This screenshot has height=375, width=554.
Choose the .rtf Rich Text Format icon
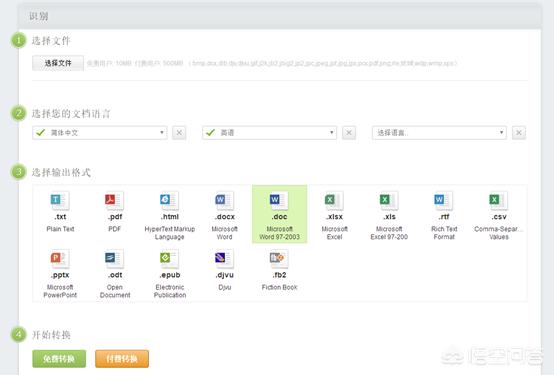444,200
